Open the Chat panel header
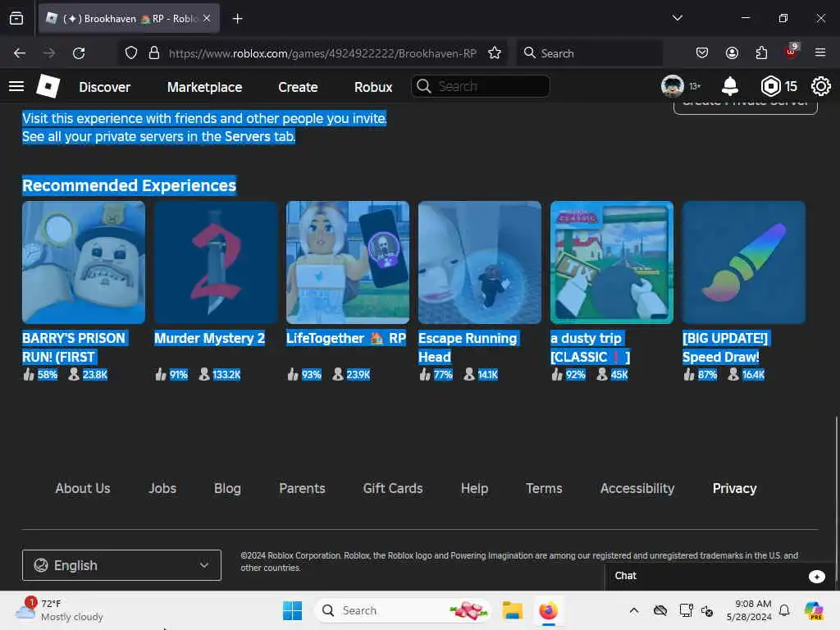Viewport: 840px width, 630px height. (719, 577)
